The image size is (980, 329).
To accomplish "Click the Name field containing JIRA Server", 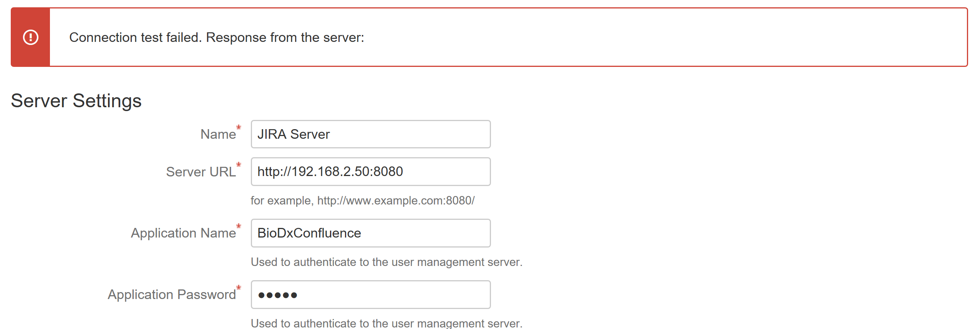I will pos(371,134).
